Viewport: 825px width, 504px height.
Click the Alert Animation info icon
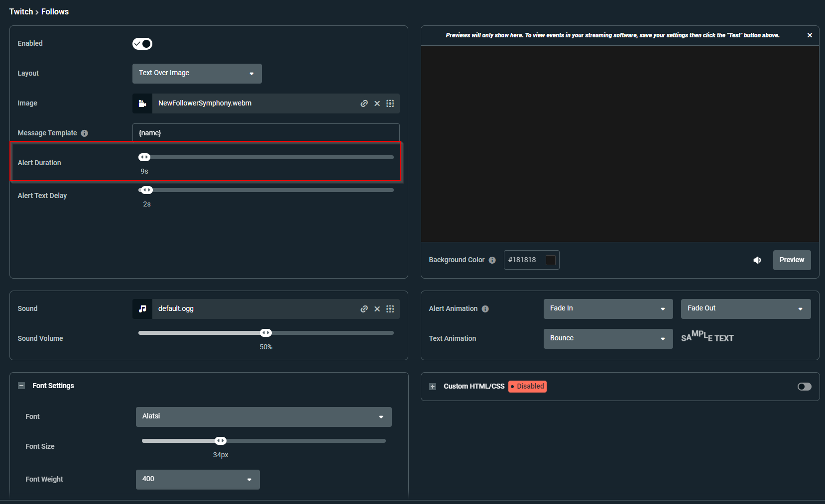point(485,308)
